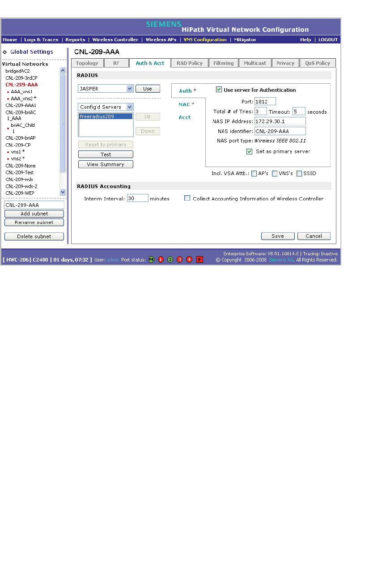Switch to the Privacy tab

(285, 63)
